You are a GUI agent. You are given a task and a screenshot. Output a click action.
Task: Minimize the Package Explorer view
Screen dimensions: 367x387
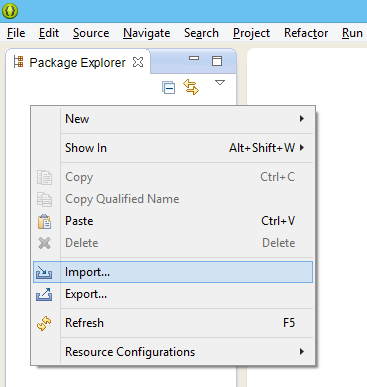[x=194, y=58]
